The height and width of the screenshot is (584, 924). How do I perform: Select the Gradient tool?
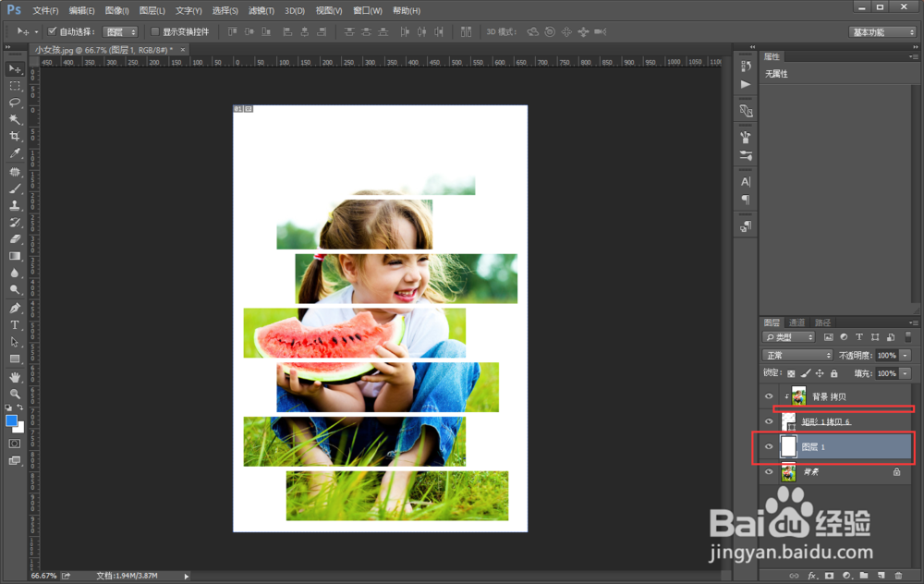tap(15, 256)
